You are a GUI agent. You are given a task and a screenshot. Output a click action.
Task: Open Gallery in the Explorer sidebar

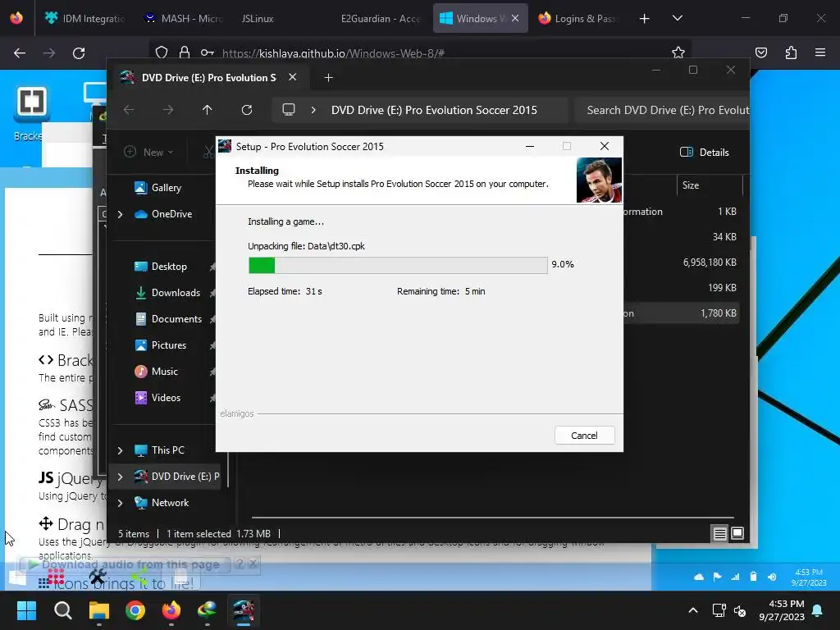point(166,188)
